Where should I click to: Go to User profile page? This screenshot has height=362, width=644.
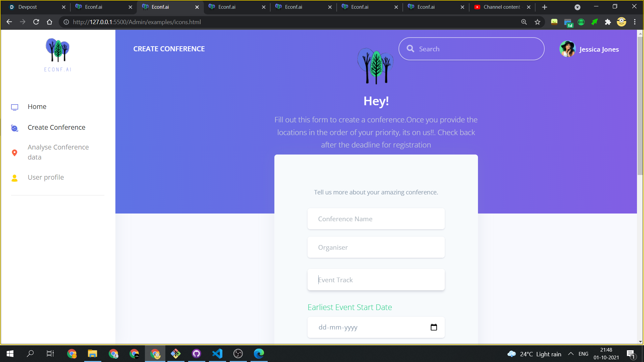coord(46,177)
